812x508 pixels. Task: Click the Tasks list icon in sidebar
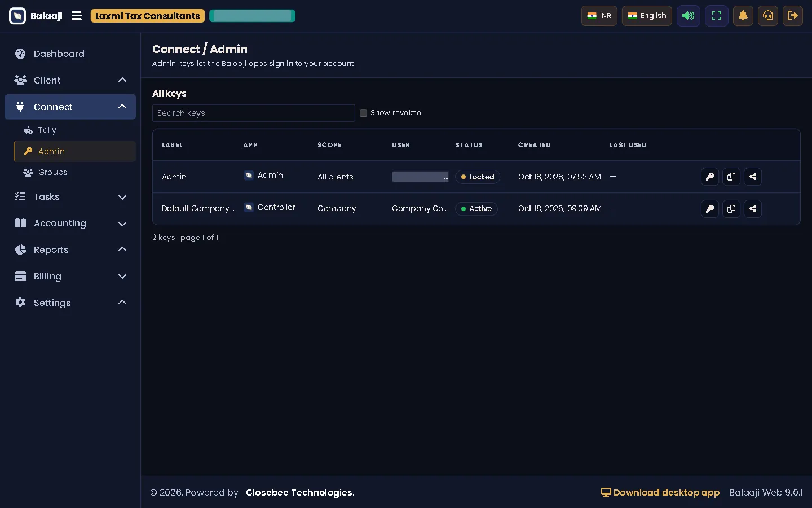tap(20, 196)
